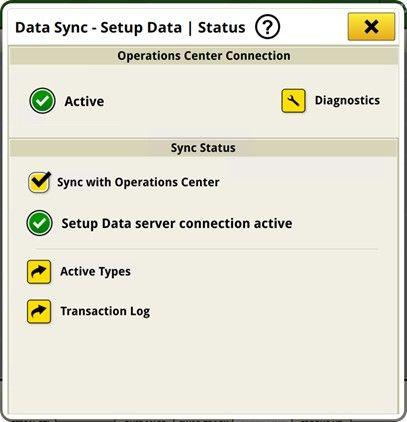This screenshot has width=407, height=422.
Task: Click Setup Data server connection active text
Action: (x=177, y=223)
